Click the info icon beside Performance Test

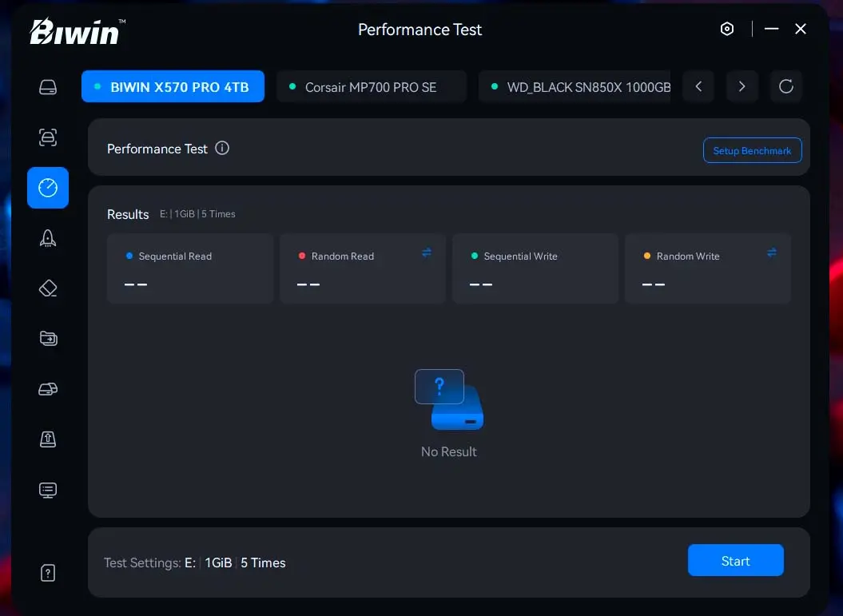coord(222,148)
